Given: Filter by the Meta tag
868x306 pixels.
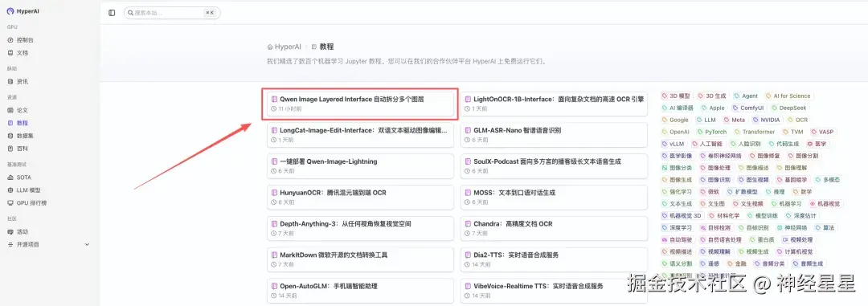Looking at the screenshot, I should point(735,120).
